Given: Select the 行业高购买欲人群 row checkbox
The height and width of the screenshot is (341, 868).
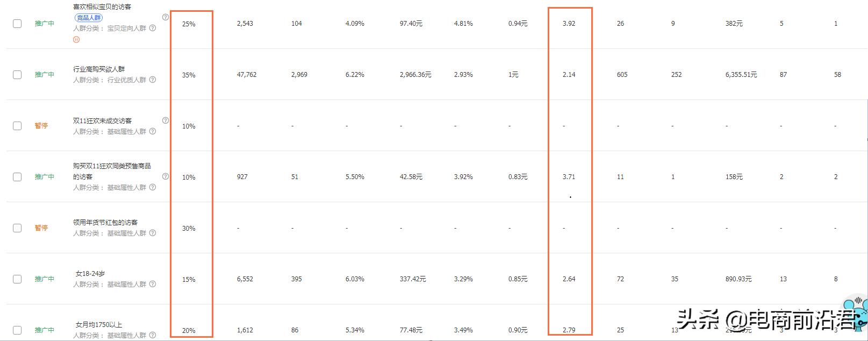Looking at the screenshot, I should coord(17,75).
